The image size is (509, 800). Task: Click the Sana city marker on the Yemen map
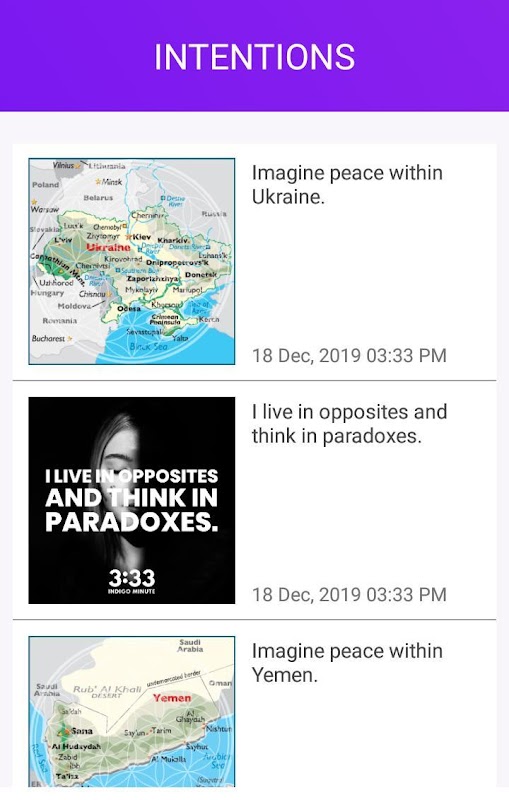[x=65, y=732]
